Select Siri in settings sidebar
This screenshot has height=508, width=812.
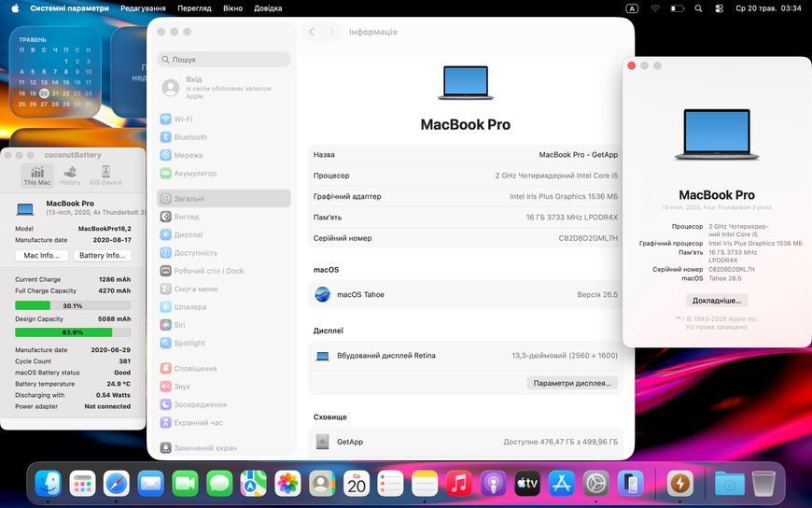point(224,325)
